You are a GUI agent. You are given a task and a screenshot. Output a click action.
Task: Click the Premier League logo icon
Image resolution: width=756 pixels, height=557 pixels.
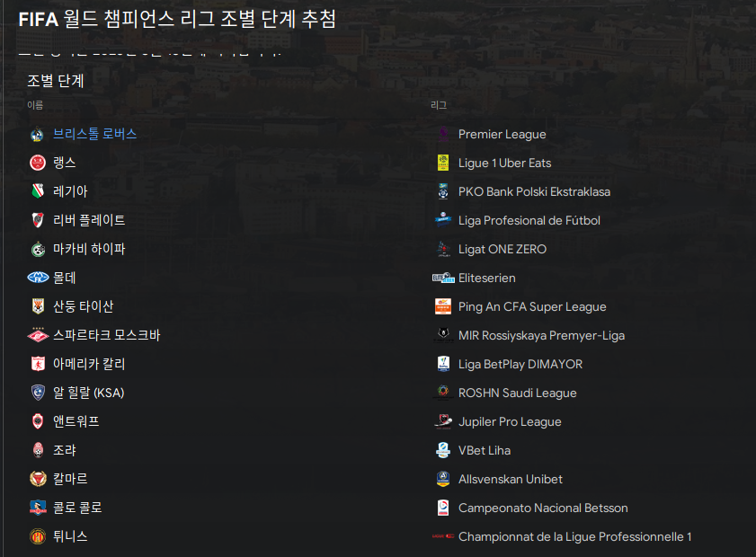click(x=443, y=135)
